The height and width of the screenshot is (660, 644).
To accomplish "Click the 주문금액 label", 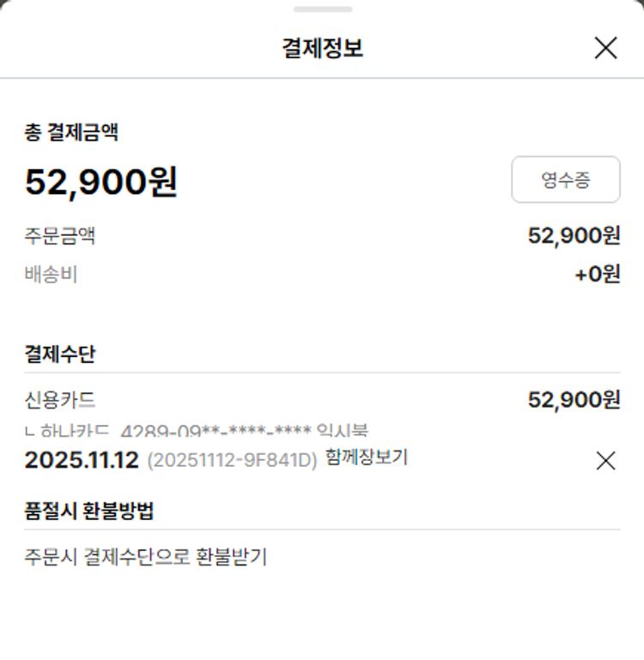I will (x=59, y=235).
